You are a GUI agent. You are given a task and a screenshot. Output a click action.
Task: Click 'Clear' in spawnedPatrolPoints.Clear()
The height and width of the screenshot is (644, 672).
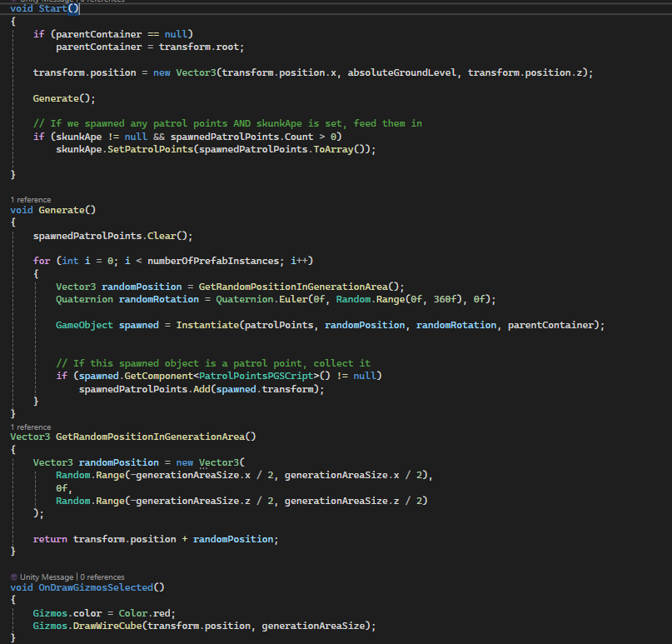point(162,236)
